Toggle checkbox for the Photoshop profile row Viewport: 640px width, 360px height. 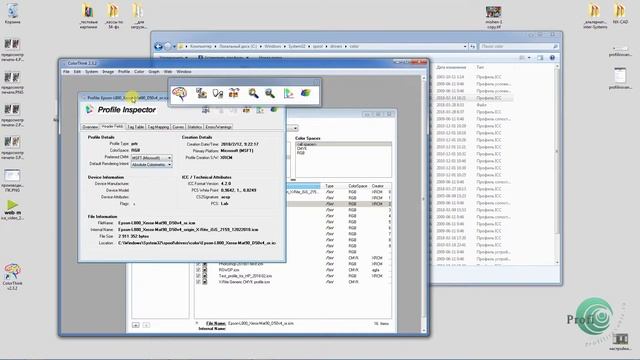[198, 264]
